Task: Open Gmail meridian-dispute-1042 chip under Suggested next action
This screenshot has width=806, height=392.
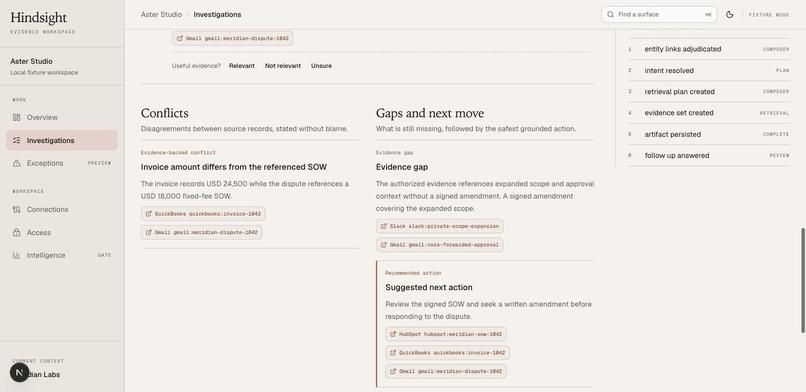Action: [x=446, y=371]
